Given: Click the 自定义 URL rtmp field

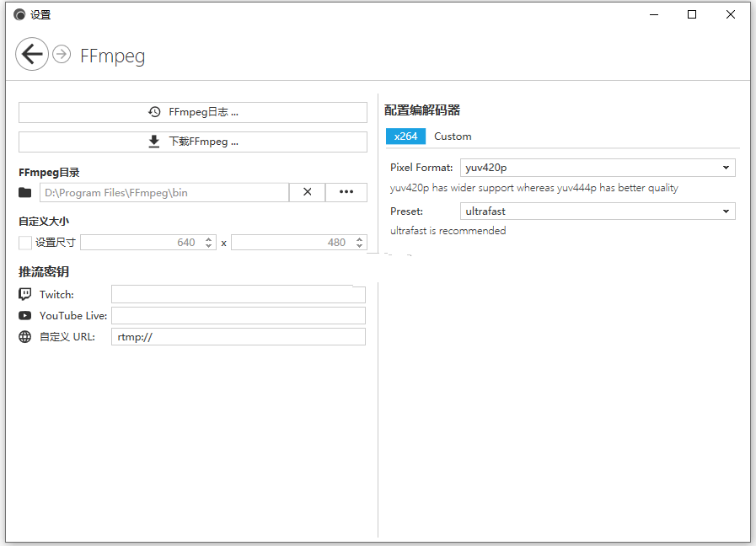Looking at the screenshot, I should [x=239, y=337].
